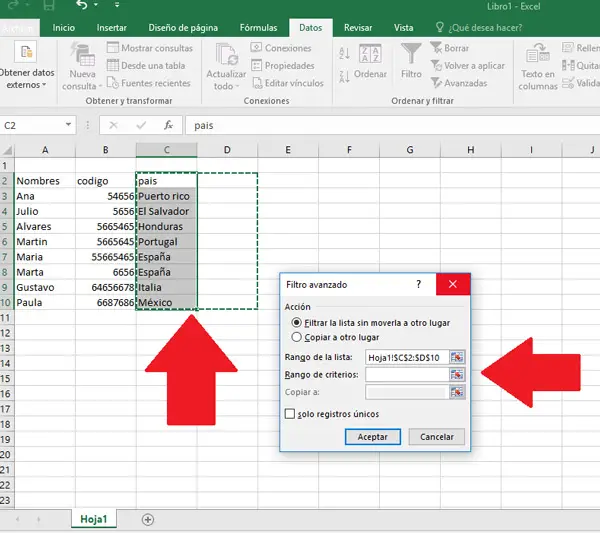Image resolution: width=600 pixels, height=533 pixels.
Task: Select Filtrar la lista sin moverla radio
Action: click(x=295, y=323)
